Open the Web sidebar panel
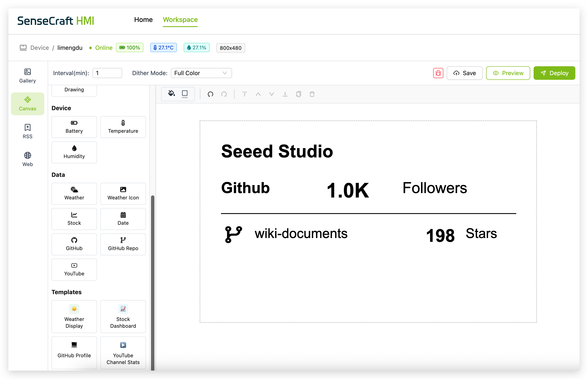This screenshot has width=588, height=379. pyautogui.click(x=28, y=159)
